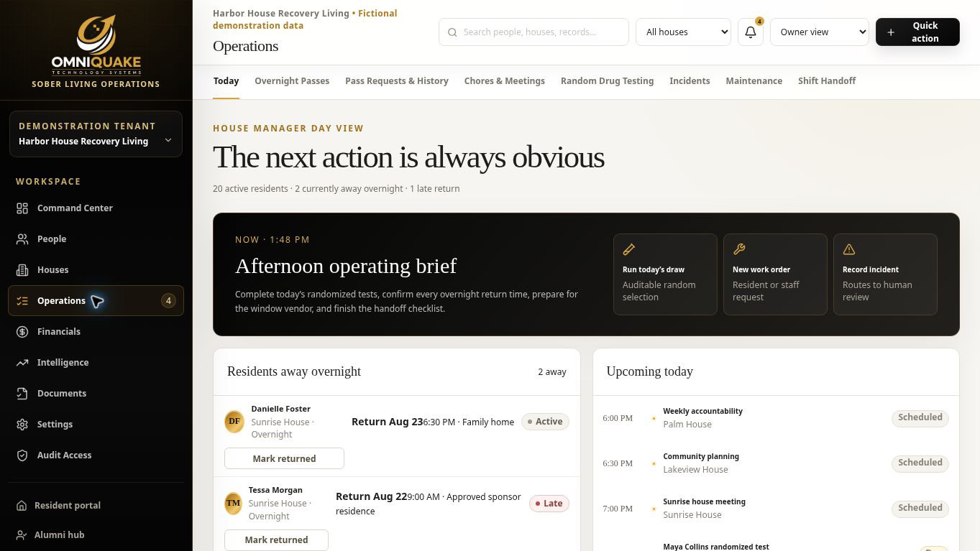This screenshot has width=980, height=551.
Task: Select the Today tab
Action: [x=226, y=81]
